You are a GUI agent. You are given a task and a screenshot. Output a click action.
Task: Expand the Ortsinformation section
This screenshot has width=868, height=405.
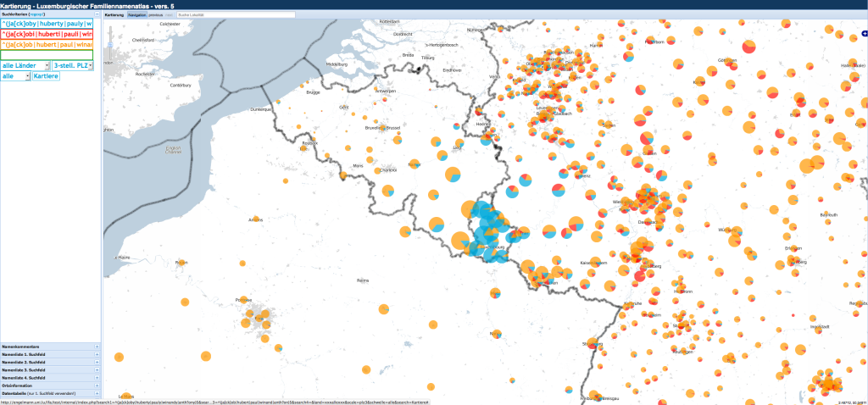click(x=97, y=386)
